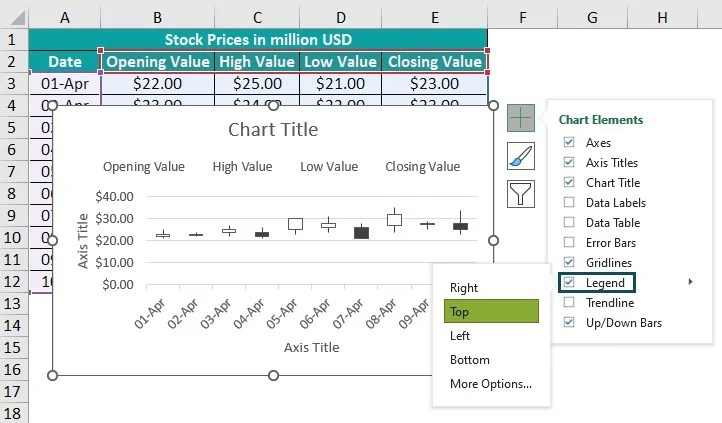Select row 18 header
The image size is (722, 423).
point(14,413)
